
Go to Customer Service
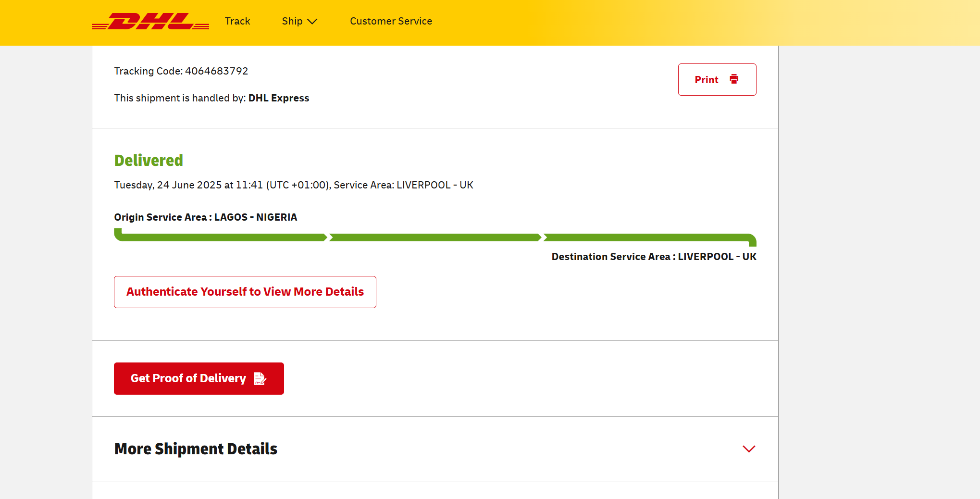391,21
